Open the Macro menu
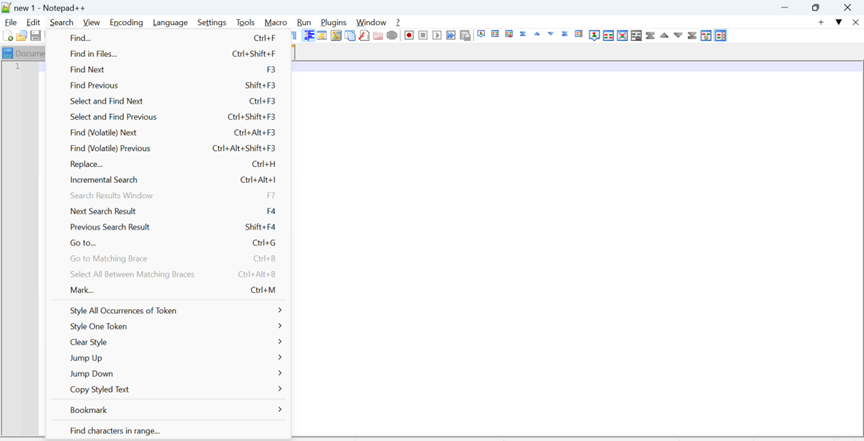Viewport: 864px width, 441px height. 276,23
